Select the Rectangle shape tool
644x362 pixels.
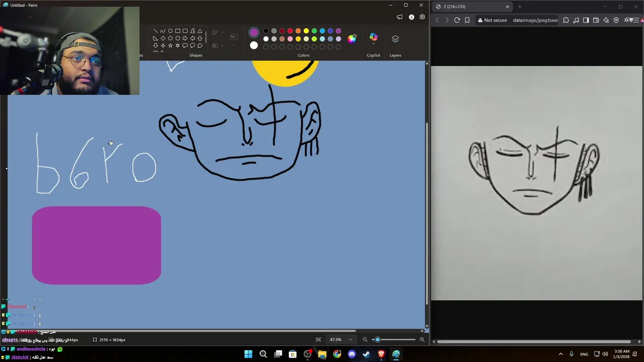tap(178, 31)
